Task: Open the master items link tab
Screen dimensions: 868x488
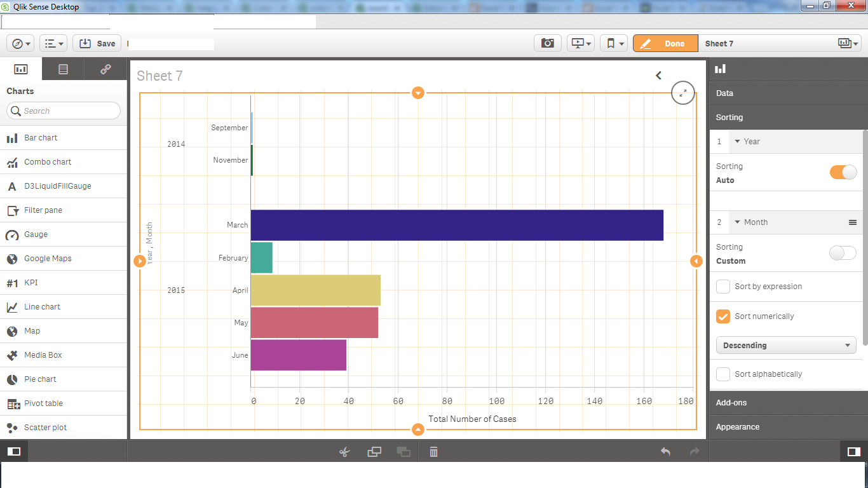Action: pos(105,69)
